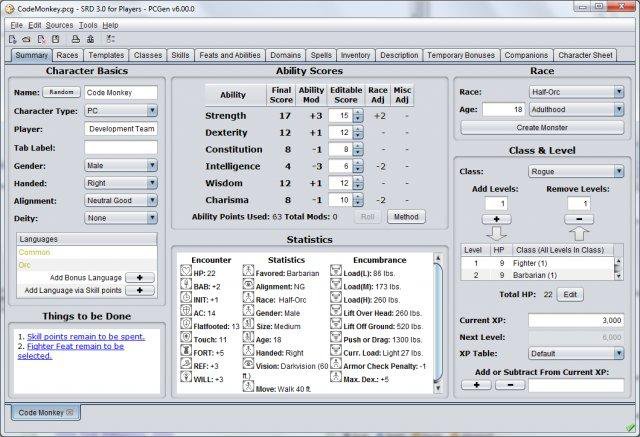640x437 pixels.
Task: Open the Gender dropdown showing Male
Action: pyautogui.click(x=121, y=166)
